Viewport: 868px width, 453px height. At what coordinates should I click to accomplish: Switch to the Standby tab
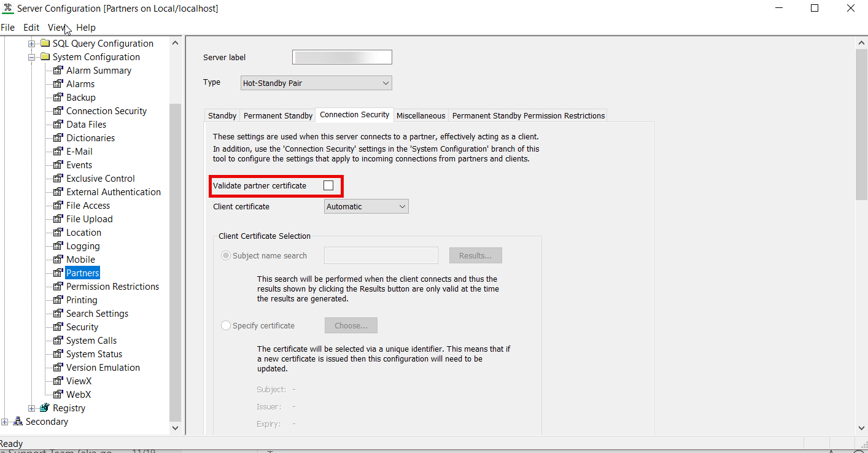point(222,115)
